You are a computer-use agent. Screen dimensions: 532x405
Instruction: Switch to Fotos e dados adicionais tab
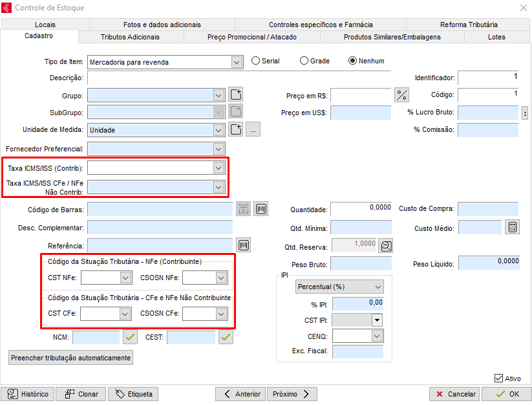pyautogui.click(x=162, y=25)
